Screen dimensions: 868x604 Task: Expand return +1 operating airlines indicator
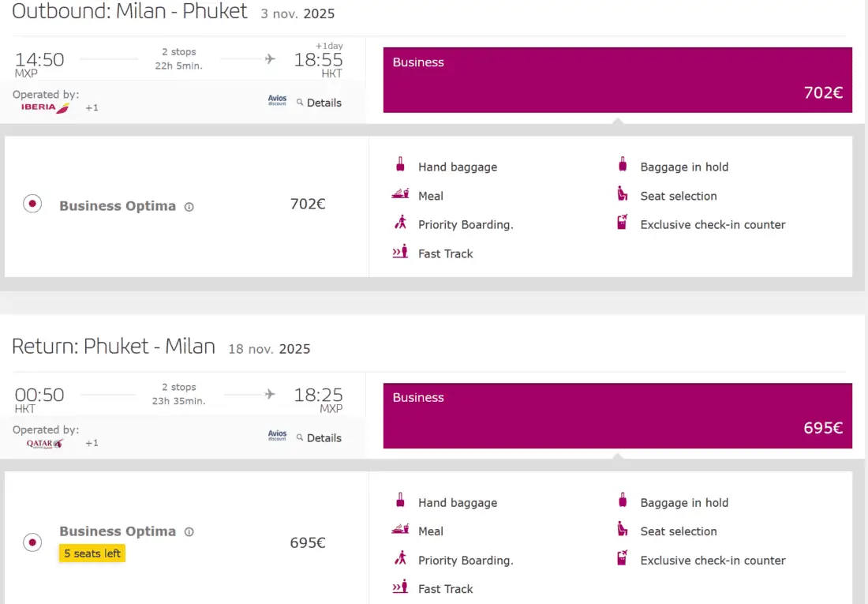[92, 443]
